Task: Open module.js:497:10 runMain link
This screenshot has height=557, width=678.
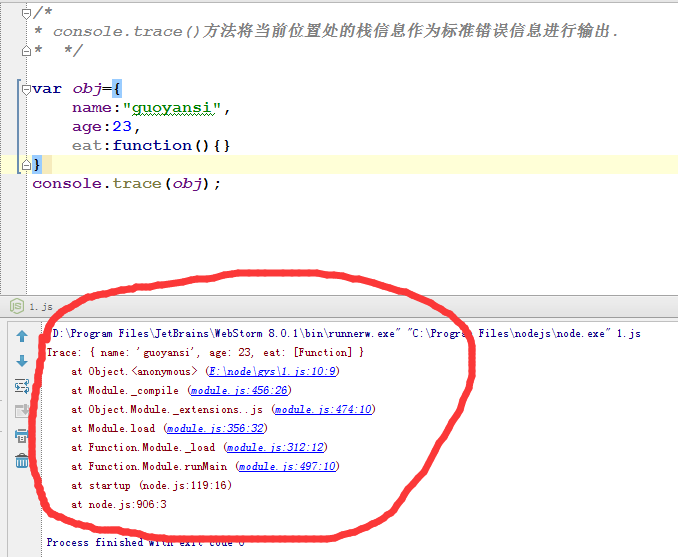Action: (x=288, y=466)
